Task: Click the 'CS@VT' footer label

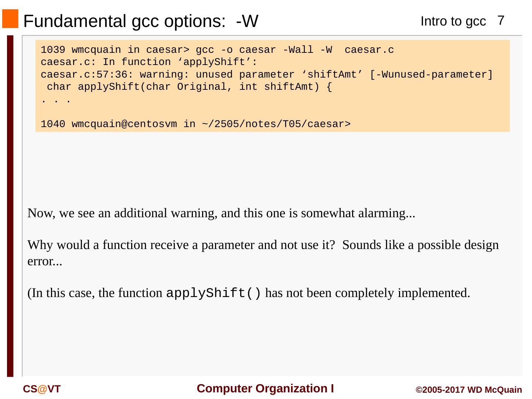Action: (x=42, y=389)
